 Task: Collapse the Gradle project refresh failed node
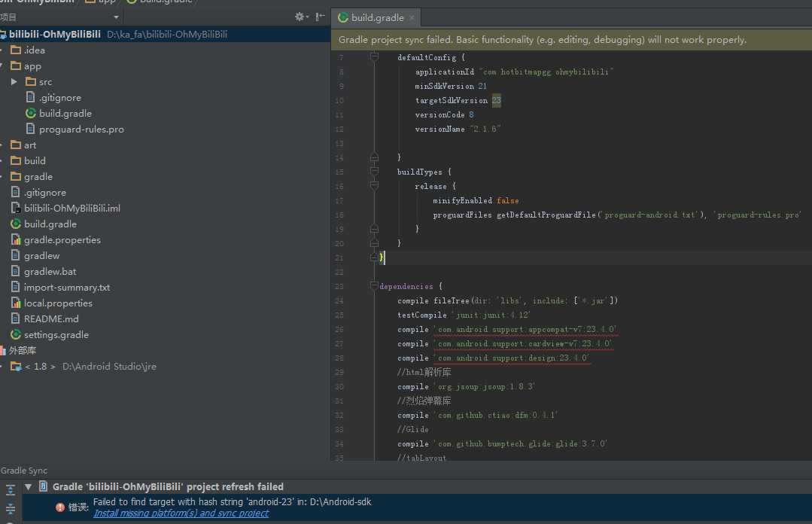(x=28, y=486)
